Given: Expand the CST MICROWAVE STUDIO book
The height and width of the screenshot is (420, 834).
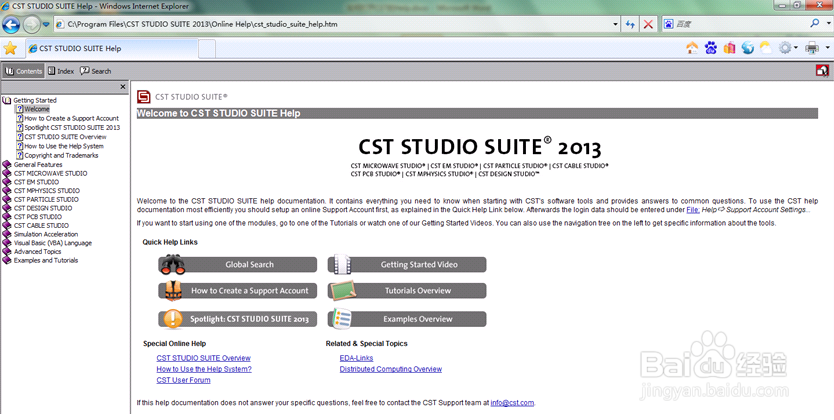Looking at the screenshot, I should [6, 173].
